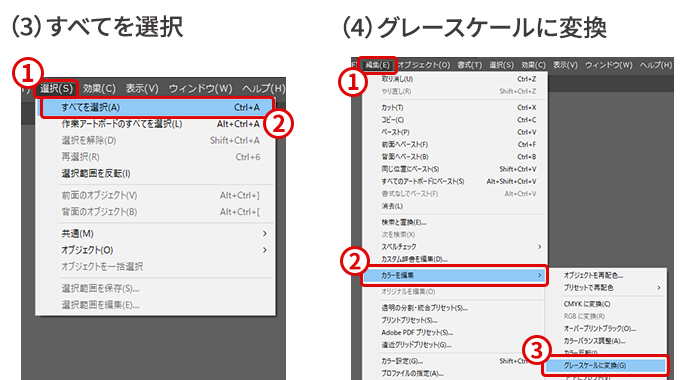This screenshot has height=380, width=680.
Task: Choose ペースト(P) in Edit menu
Action: pyautogui.click(x=455, y=132)
